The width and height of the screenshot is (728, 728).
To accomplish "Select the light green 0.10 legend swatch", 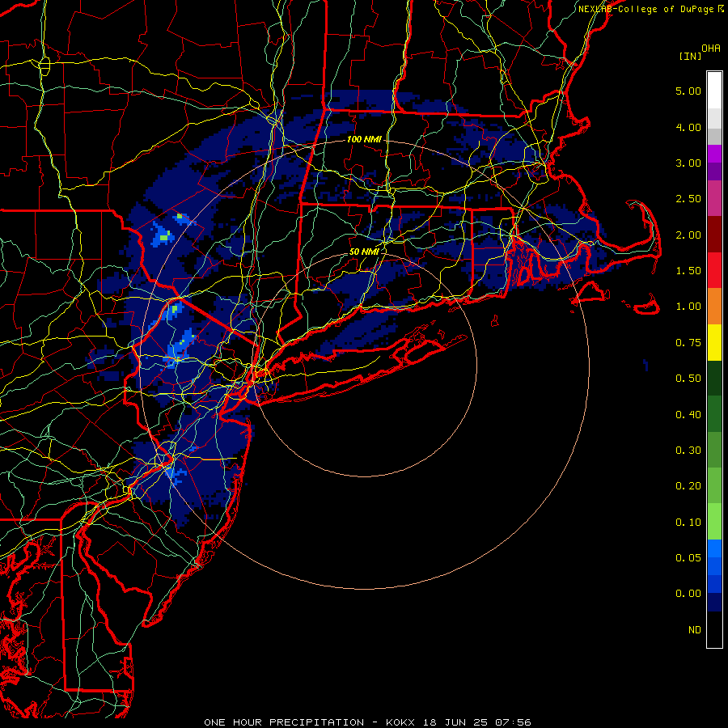I will (714, 522).
